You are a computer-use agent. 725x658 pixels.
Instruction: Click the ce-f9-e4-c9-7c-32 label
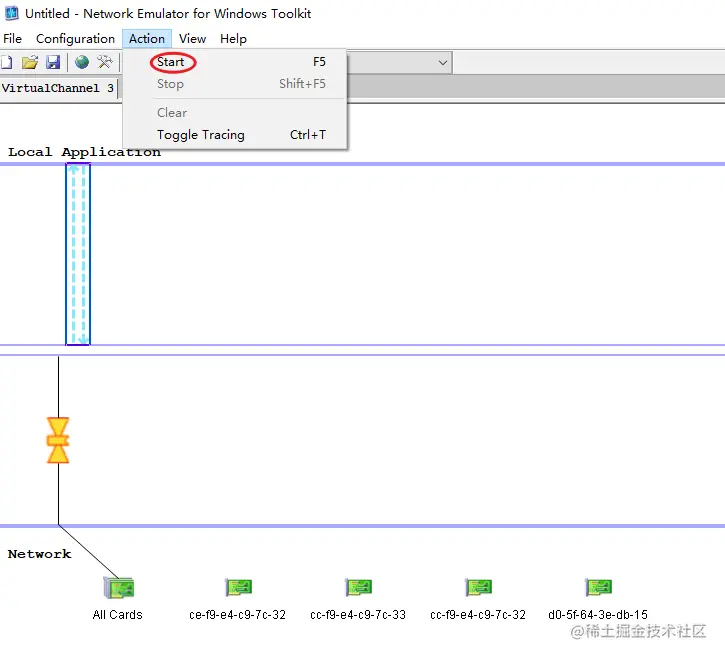point(237,615)
